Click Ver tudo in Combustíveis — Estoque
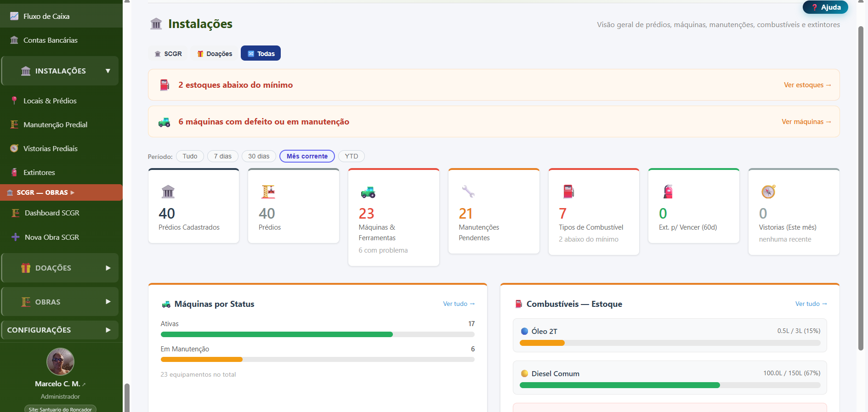 click(811, 304)
